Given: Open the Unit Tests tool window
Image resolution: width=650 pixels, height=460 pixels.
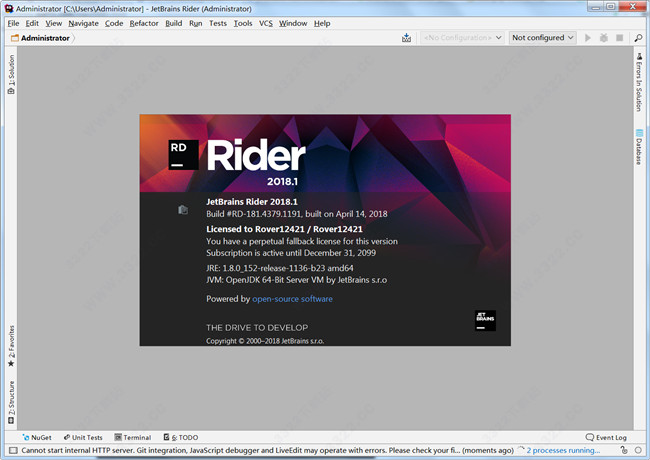Looking at the screenshot, I should coord(82,437).
